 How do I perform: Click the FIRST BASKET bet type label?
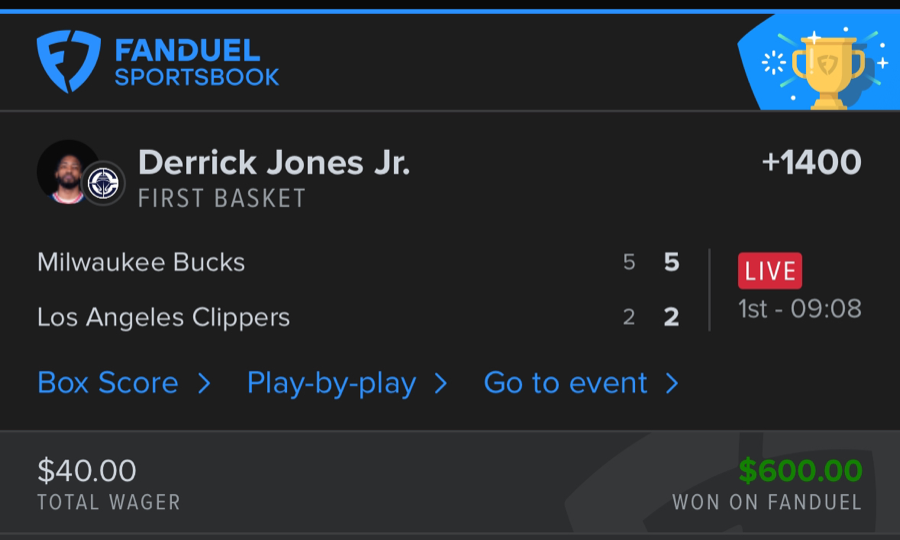[221, 198]
